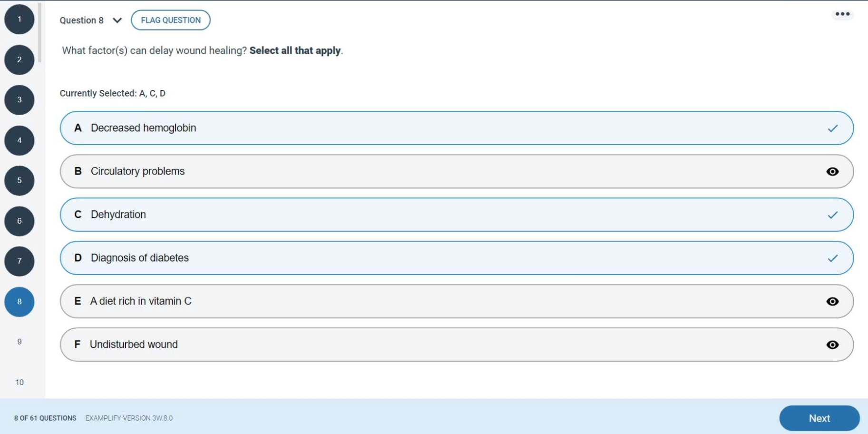Viewport: 868px width, 434px height.
Task: Open the three-dot more options menu
Action: coord(842,14)
